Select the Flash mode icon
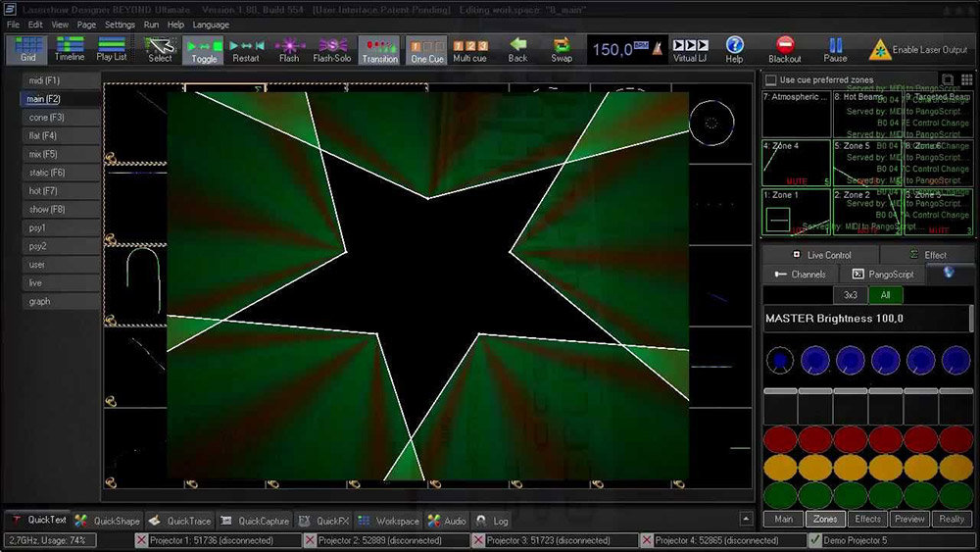 click(x=289, y=45)
